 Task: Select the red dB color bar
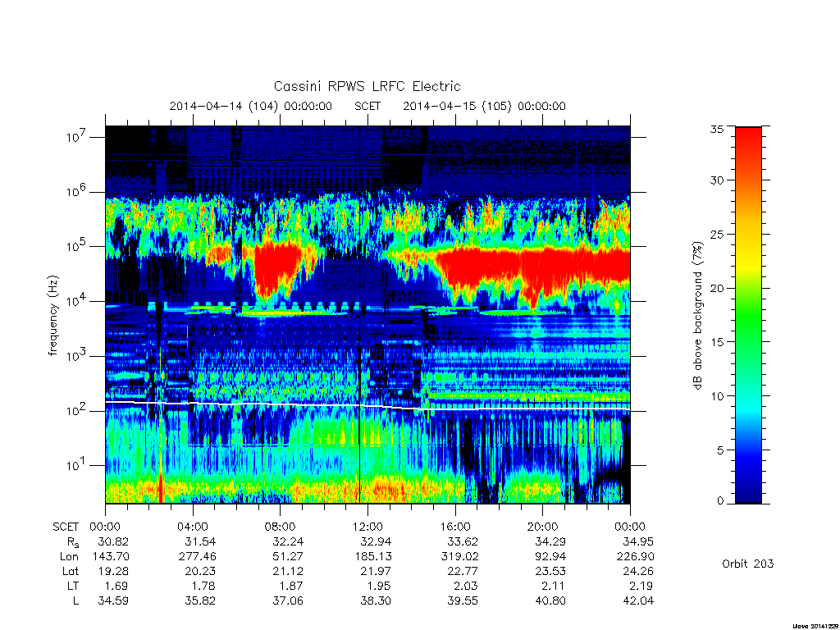(748, 315)
